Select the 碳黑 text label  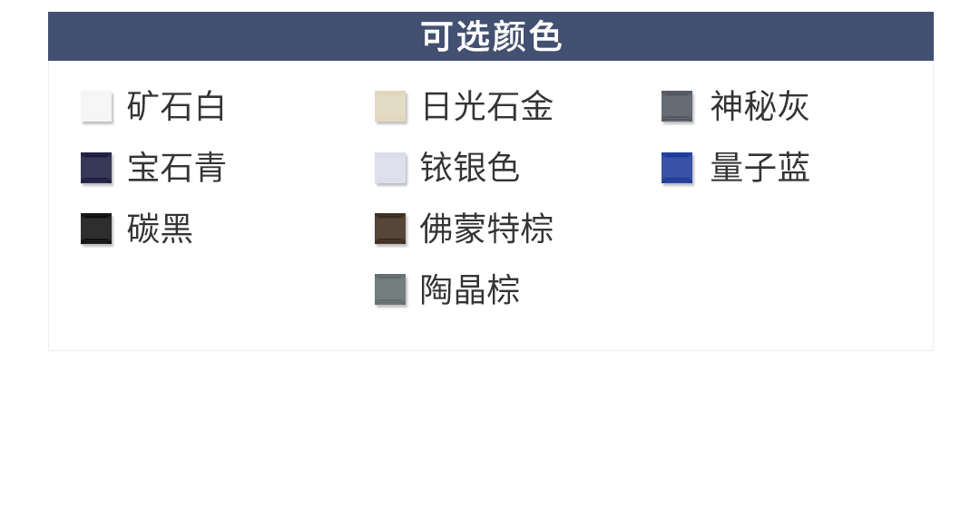tap(160, 229)
